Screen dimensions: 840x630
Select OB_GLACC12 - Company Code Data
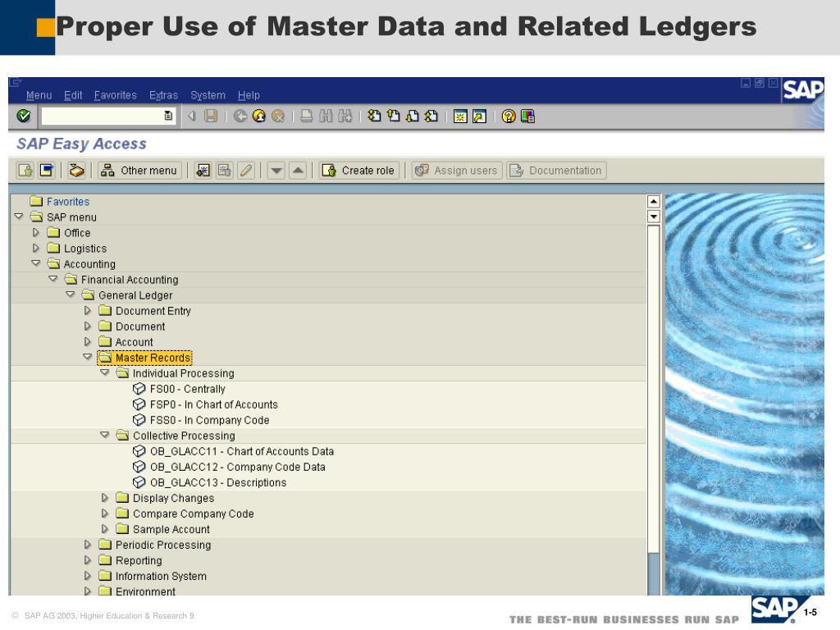pyautogui.click(x=237, y=467)
